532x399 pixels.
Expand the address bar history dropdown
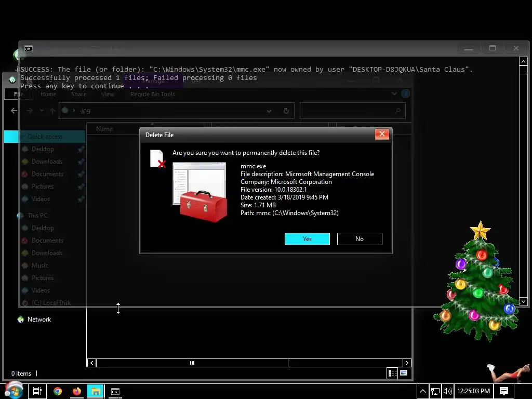point(269,111)
